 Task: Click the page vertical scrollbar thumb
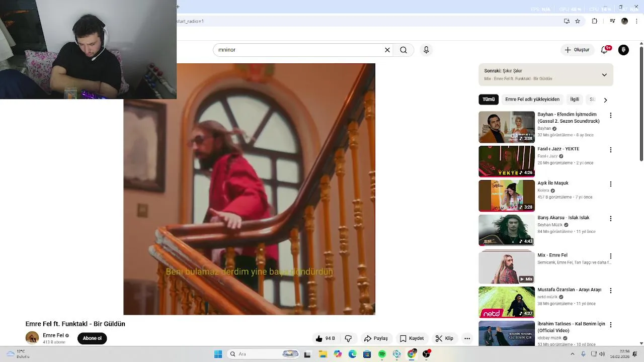pos(641,105)
